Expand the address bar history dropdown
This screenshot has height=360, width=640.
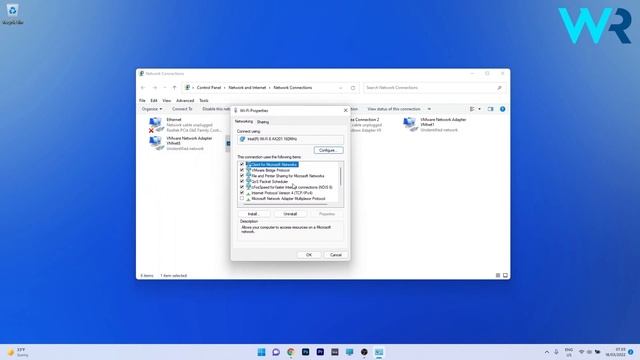[x=341, y=88]
